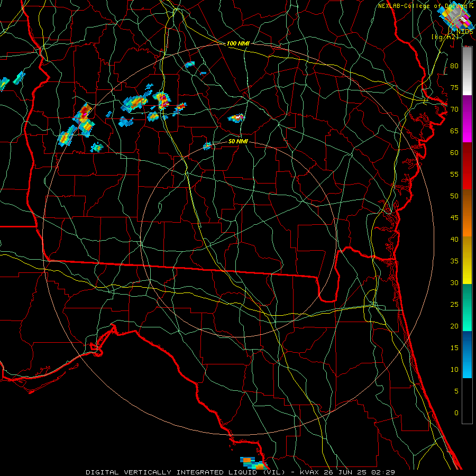Click the 40 value on the color scale
476x476 pixels.
(454, 239)
